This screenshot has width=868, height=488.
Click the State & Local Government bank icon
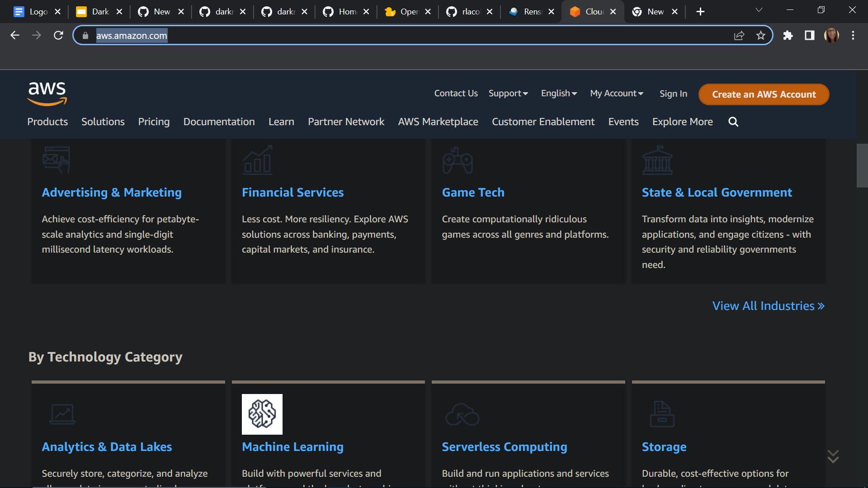657,160
